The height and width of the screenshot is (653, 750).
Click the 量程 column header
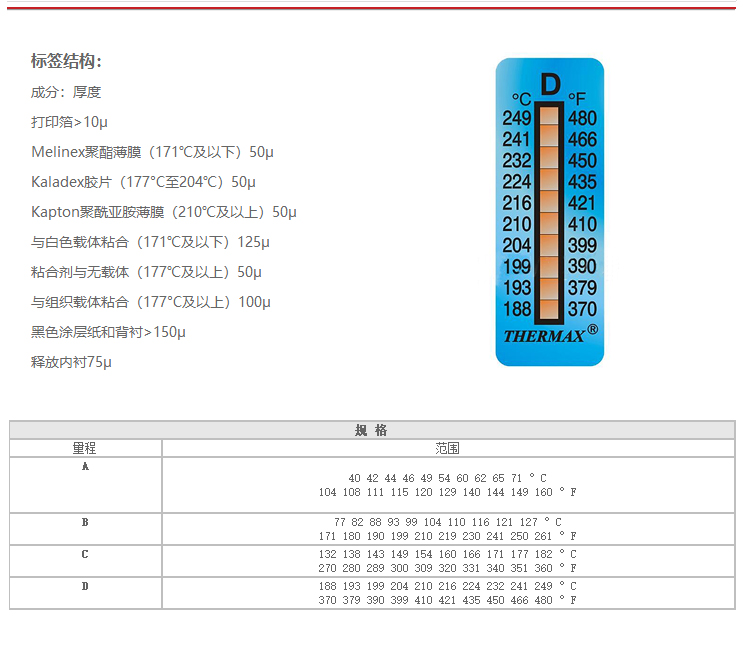click(85, 448)
